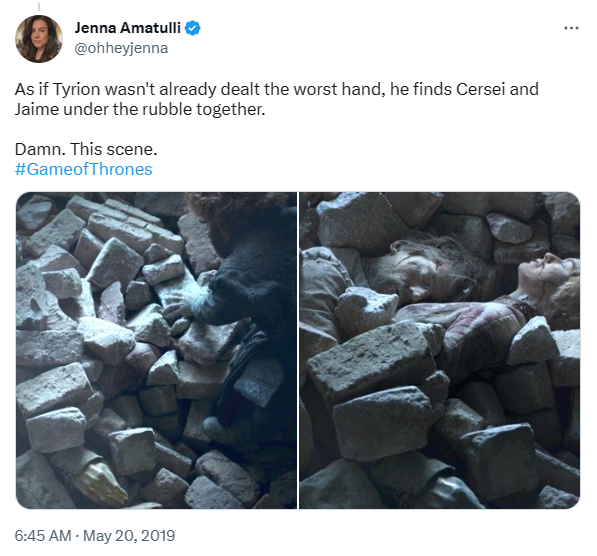Click the May 20, 2019 date
597x556 pixels.
click(x=129, y=536)
